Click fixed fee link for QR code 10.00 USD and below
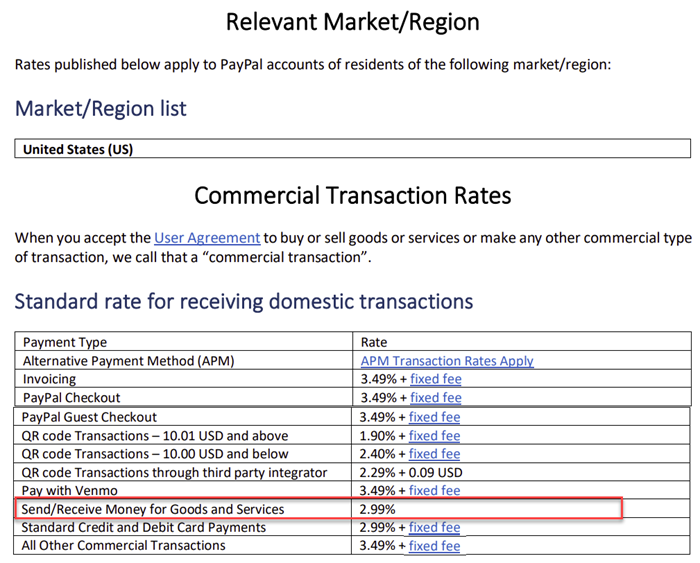 (434, 454)
